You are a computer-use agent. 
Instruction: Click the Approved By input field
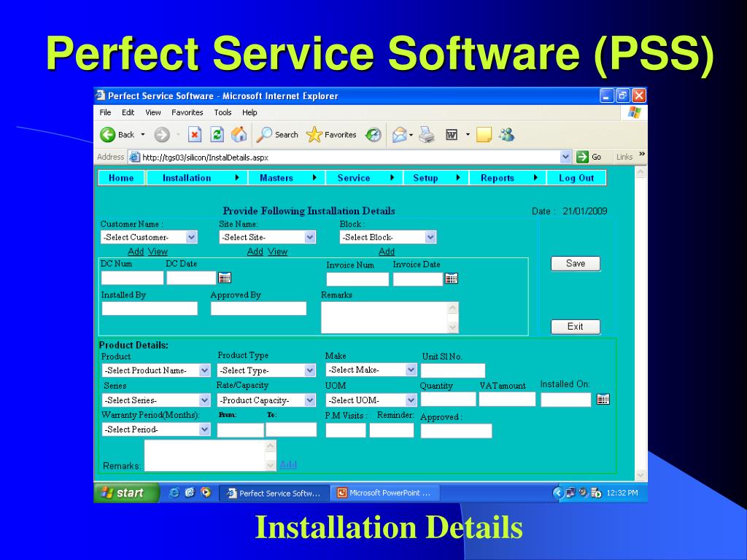[259, 308]
